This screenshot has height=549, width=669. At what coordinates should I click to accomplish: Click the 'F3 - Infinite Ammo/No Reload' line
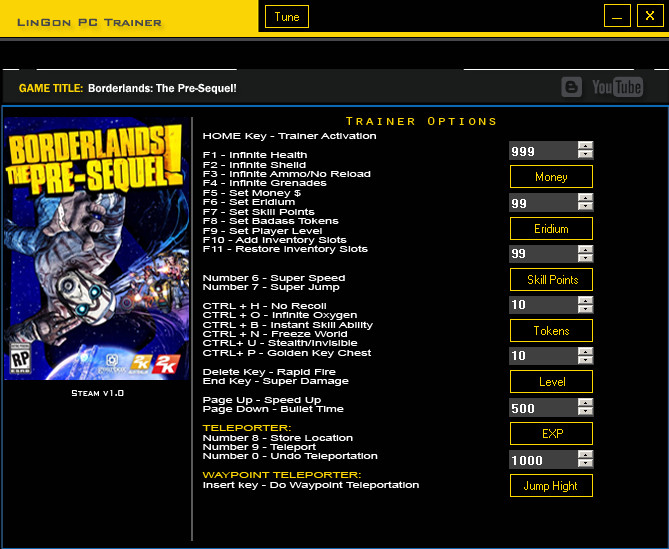click(x=287, y=174)
